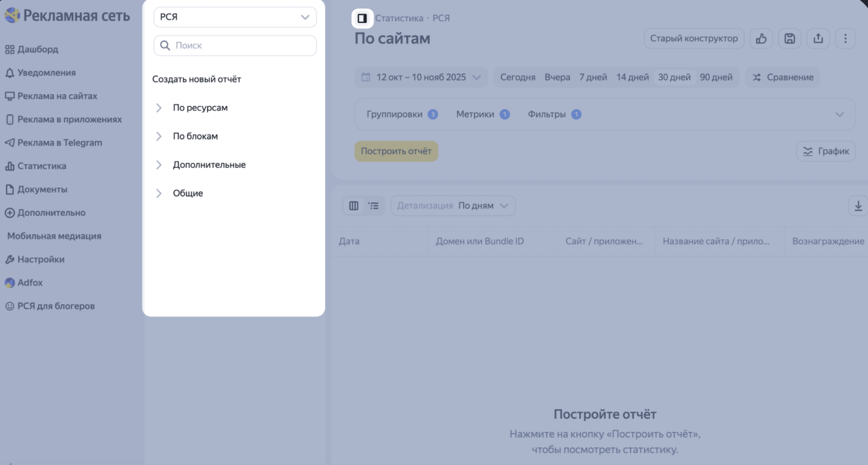Open Статистика in the left sidebar
Screen dimensions: 868x465
41,166
